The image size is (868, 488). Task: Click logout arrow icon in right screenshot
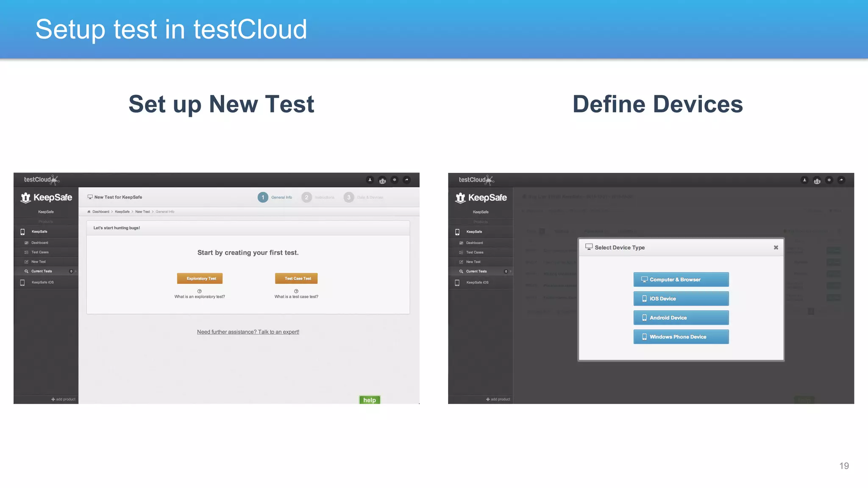841,180
